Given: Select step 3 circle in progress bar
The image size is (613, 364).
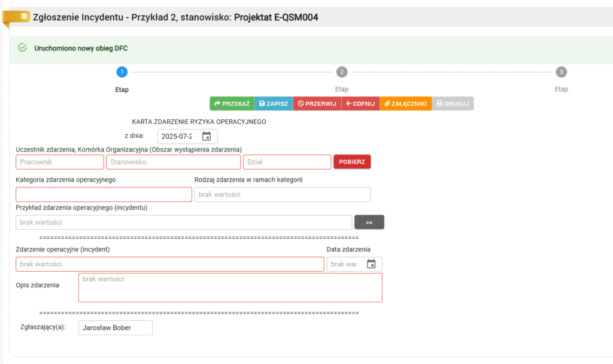Looking at the screenshot, I should click(x=561, y=72).
